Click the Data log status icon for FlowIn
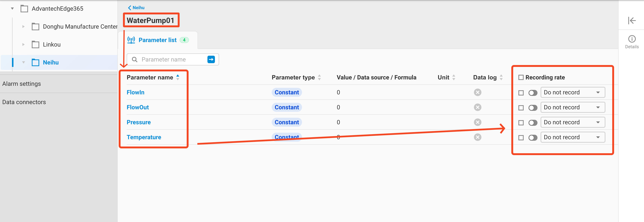 [x=477, y=92]
